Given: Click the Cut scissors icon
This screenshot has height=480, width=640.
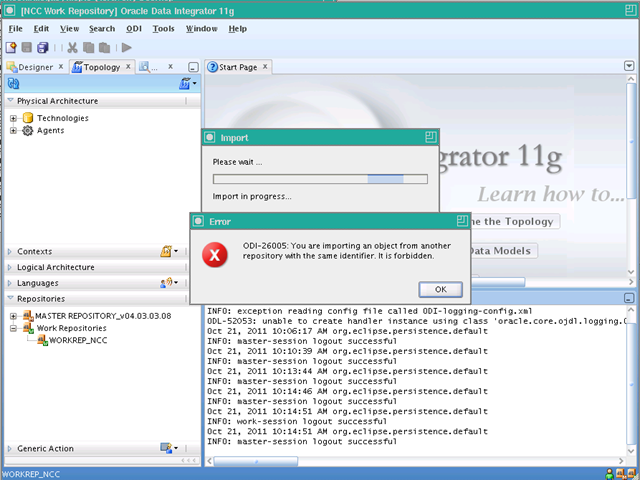Looking at the screenshot, I should coord(73,48).
